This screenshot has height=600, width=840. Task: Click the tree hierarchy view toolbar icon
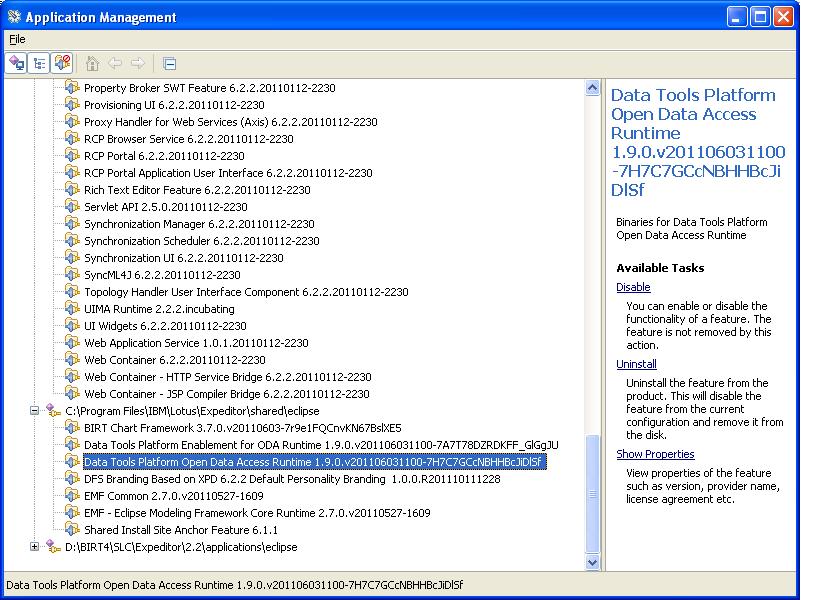39,63
